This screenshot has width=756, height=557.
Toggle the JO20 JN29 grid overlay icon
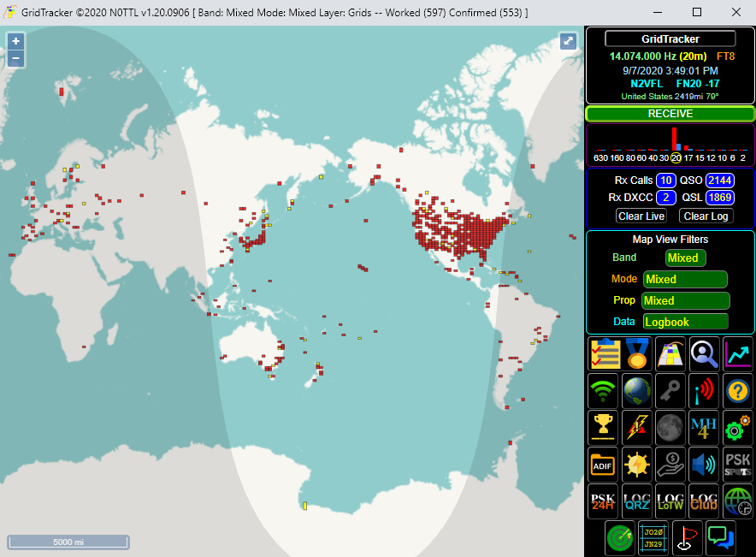point(654,537)
